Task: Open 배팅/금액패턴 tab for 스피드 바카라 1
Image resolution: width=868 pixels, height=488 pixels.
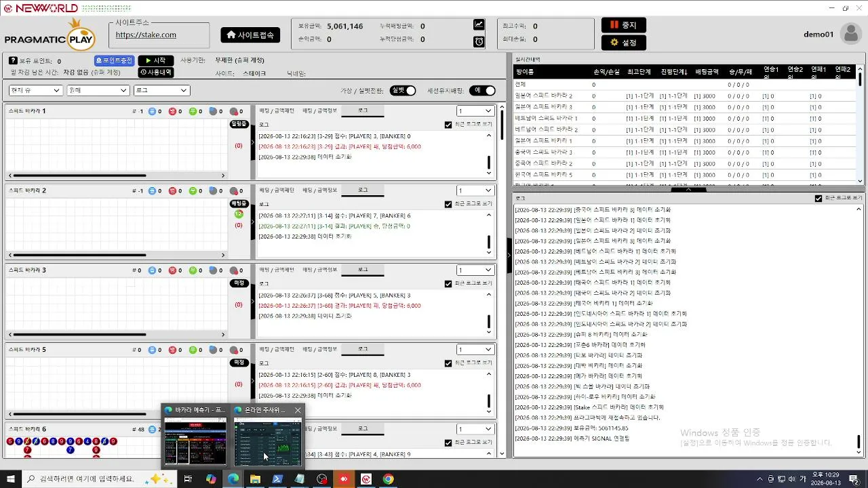Action: (x=277, y=110)
